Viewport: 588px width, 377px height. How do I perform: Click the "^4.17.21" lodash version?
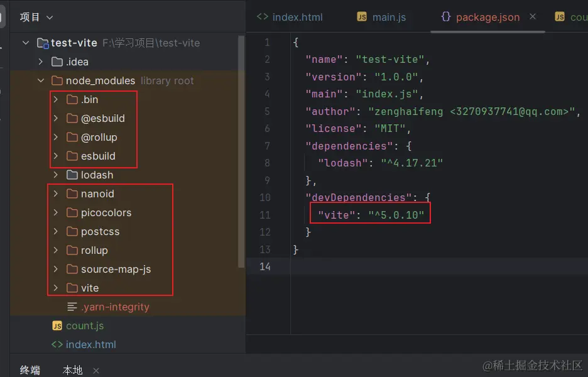pyautogui.click(x=411, y=163)
